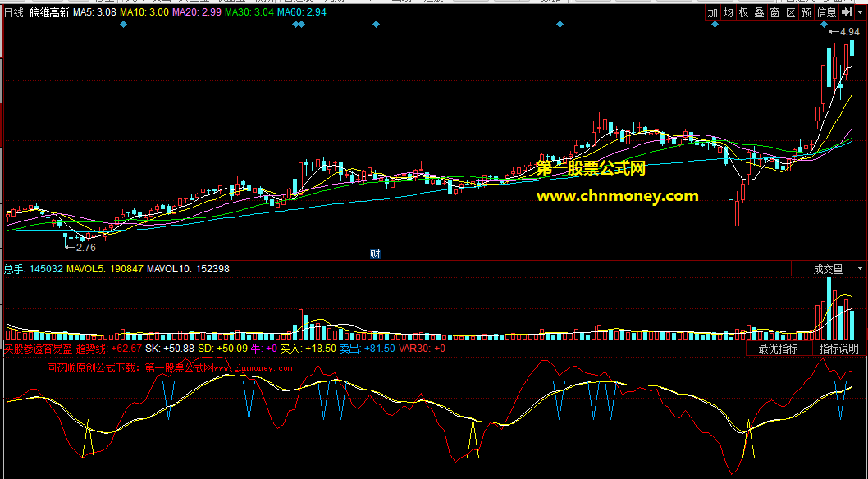Image resolution: width=868 pixels, height=479 pixels.
Task: Click the leftmost blue diamond info marker
Action: tap(123, 25)
